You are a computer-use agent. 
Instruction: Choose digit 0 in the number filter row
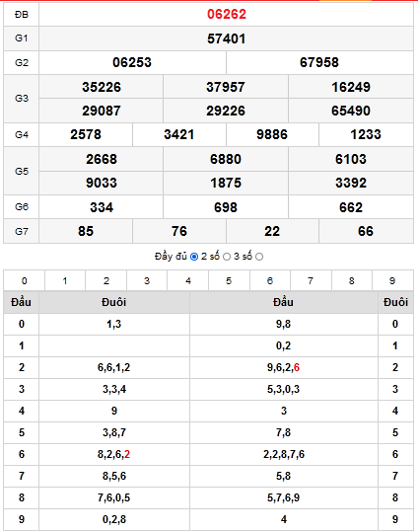click(24, 281)
